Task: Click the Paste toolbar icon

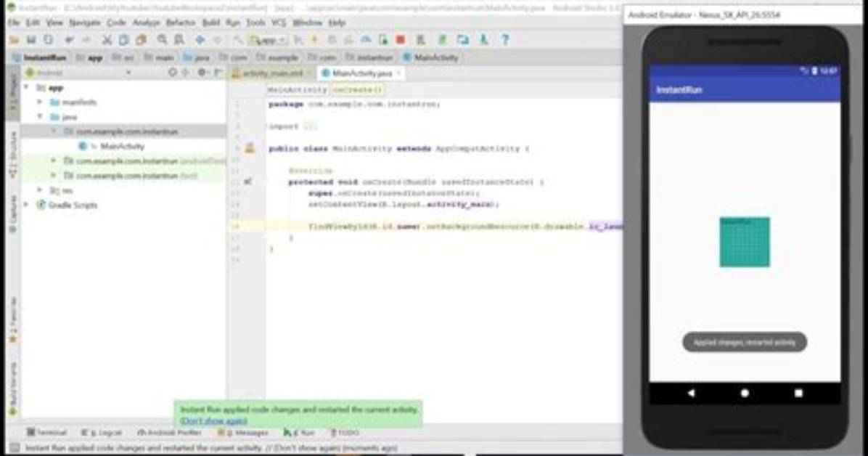Action: [x=142, y=40]
